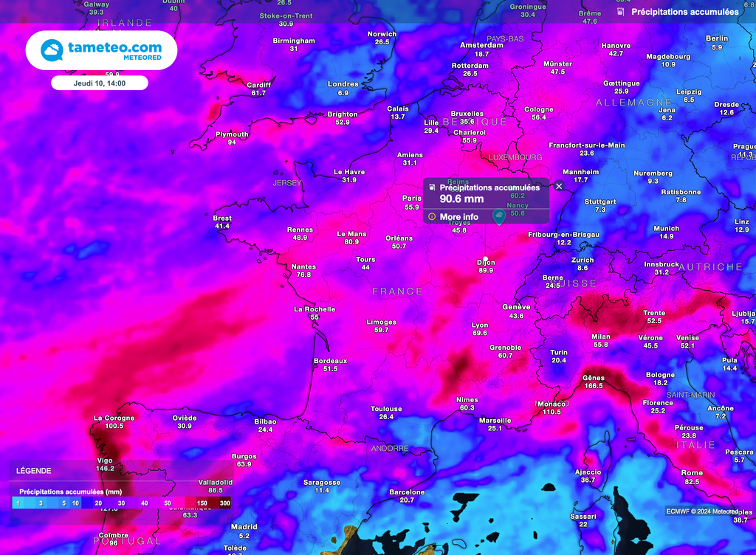Click Gênes 166.5 city label
756x555 pixels.
click(x=593, y=381)
